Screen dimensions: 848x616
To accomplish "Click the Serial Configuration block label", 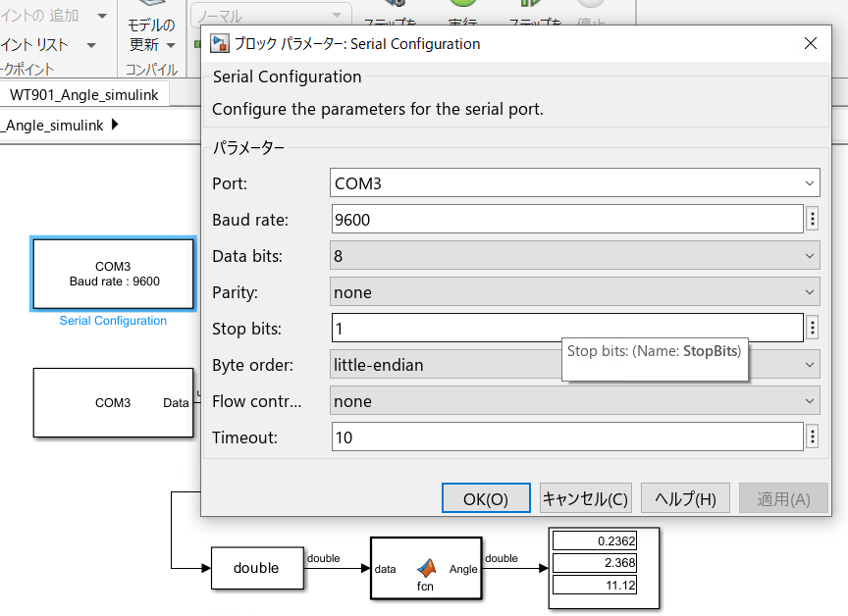I will [x=113, y=321].
